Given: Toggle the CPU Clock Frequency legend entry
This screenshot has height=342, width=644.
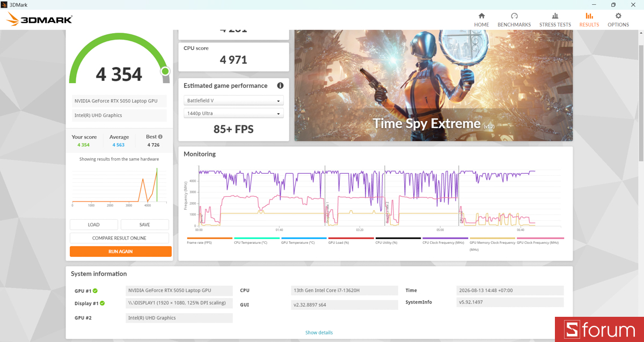Looking at the screenshot, I should 445,240.
